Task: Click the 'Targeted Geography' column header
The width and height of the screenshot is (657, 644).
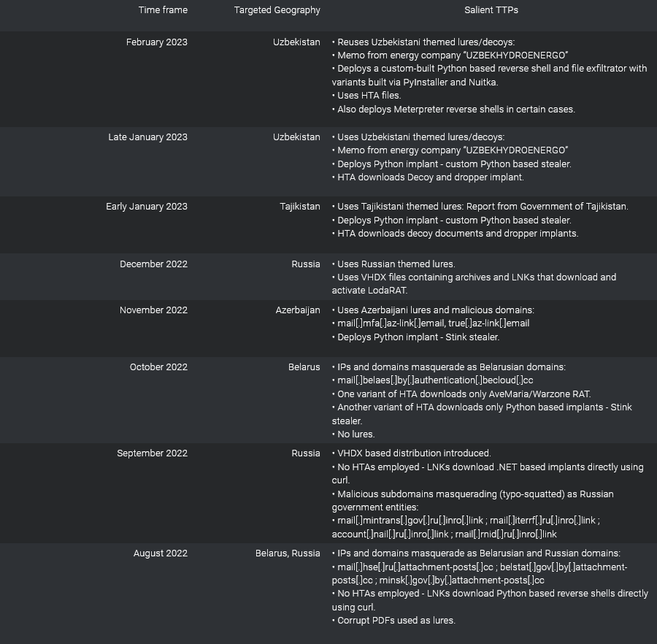Action: pyautogui.click(x=277, y=10)
